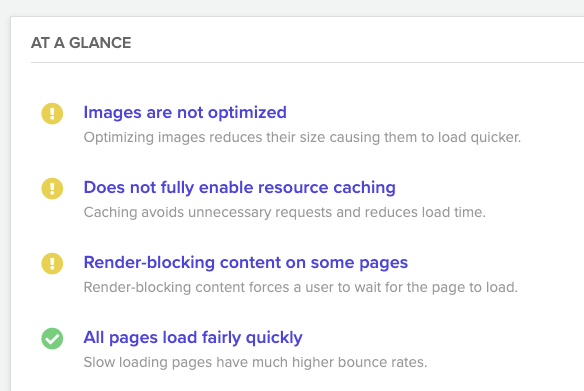Click the AT A GLANCE section heading
This screenshot has height=391, width=584.
[x=81, y=43]
